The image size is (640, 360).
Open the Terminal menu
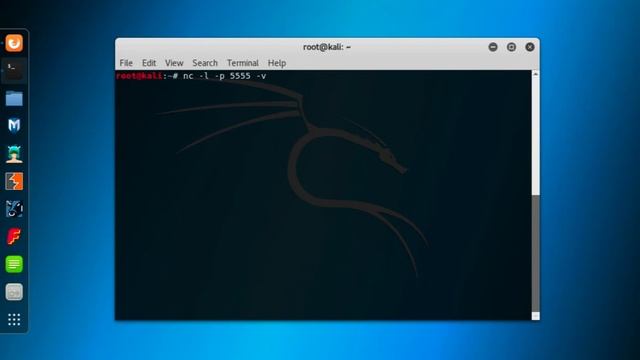click(x=243, y=63)
